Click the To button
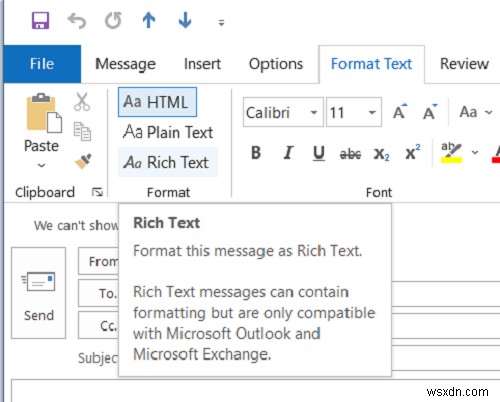Image resolution: width=500 pixels, height=402 pixels. coord(99,293)
